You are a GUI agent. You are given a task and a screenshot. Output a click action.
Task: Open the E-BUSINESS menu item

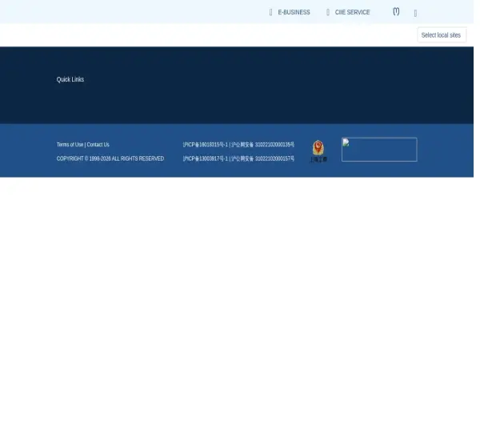tap(294, 12)
